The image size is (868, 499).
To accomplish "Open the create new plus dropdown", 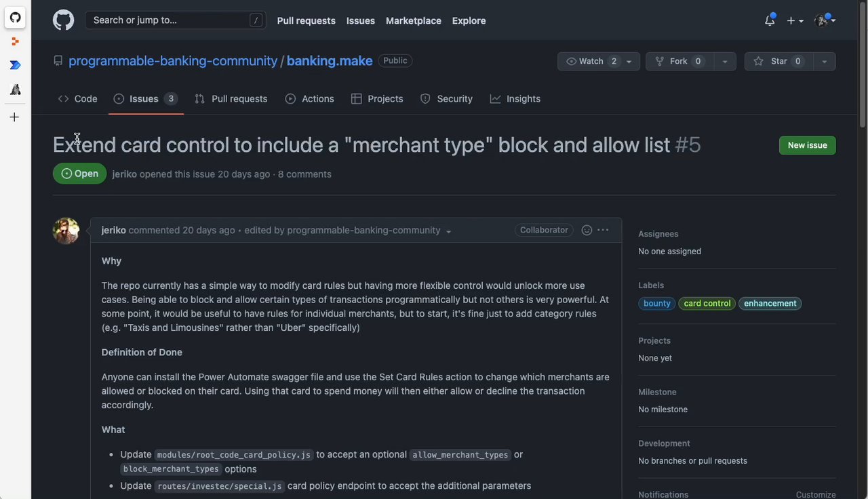I will pos(795,20).
